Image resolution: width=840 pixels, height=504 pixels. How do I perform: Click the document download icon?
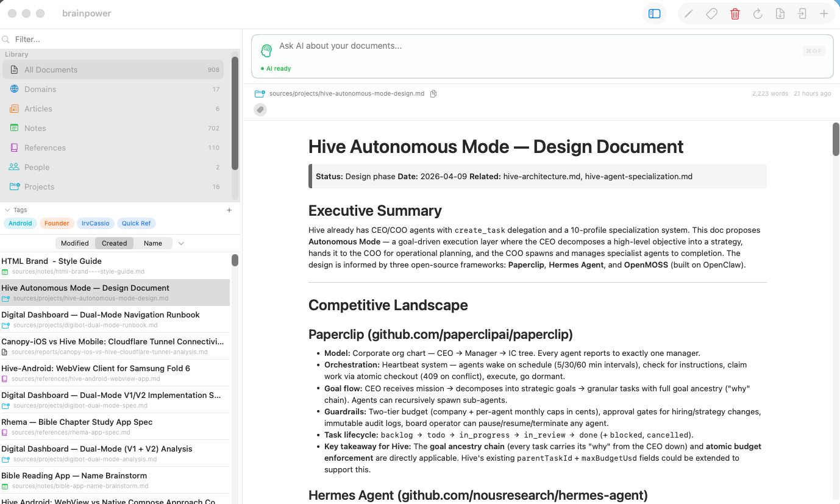tap(780, 13)
